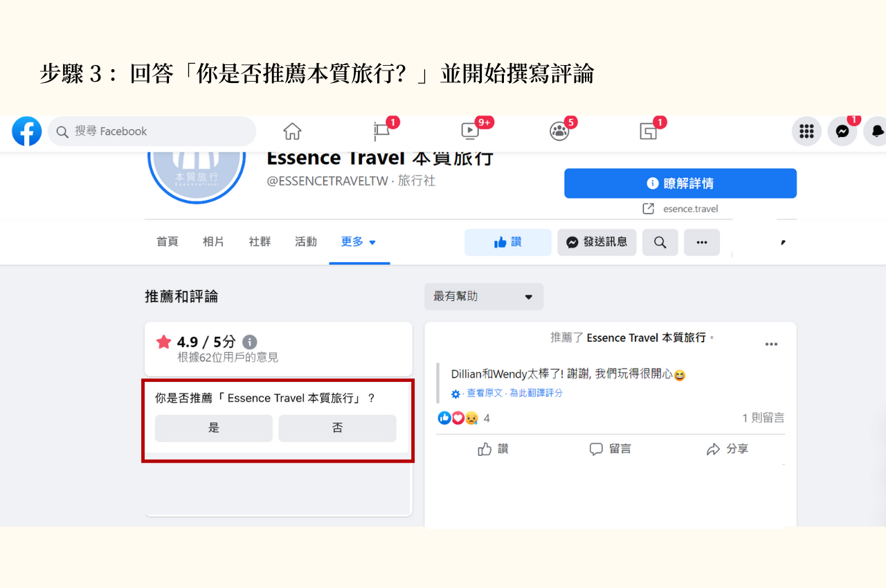This screenshot has width=886, height=588.
Task: Click the 發送訊息 button
Action: pyautogui.click(x=597, y=242)
